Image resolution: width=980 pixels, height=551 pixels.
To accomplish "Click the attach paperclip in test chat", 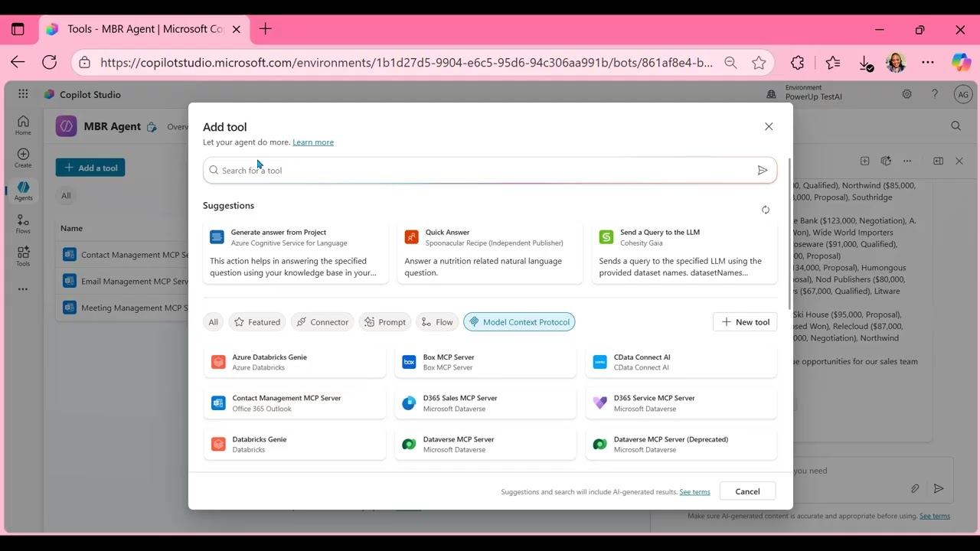I will 915,488.
